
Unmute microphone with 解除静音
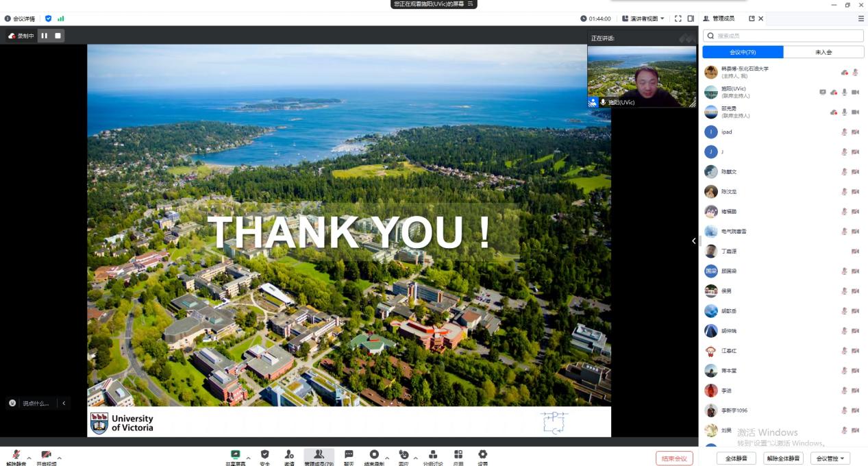click(16, 456)
